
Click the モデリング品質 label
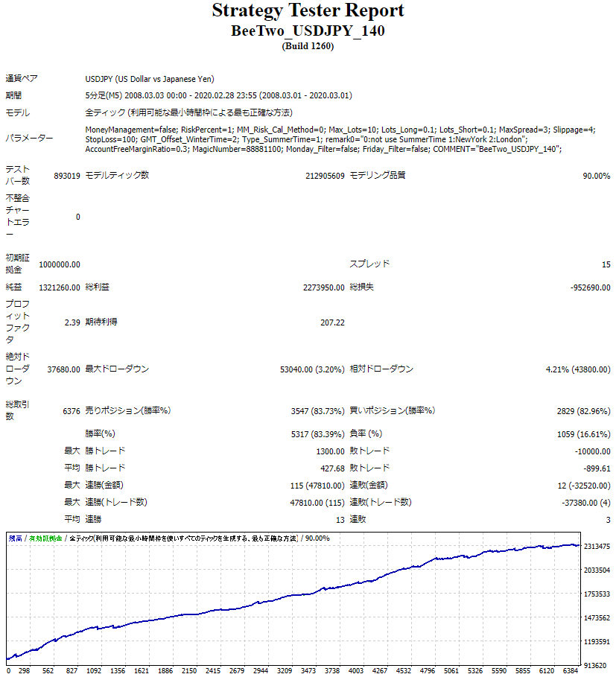[x=378, y=175]
